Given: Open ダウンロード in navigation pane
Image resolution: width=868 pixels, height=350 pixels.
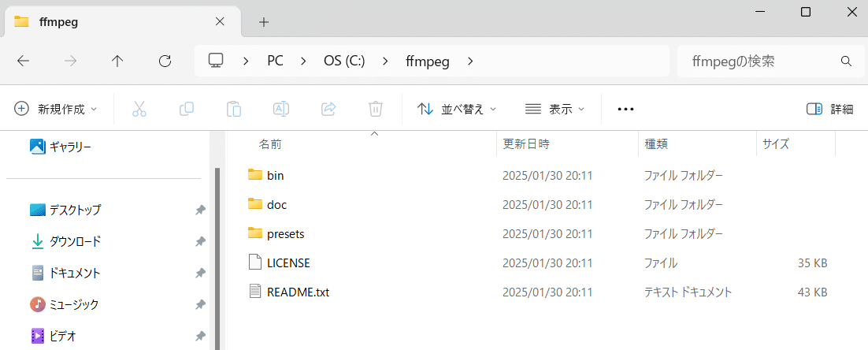Looking at the screenshot, I should (x=65, y=241).
